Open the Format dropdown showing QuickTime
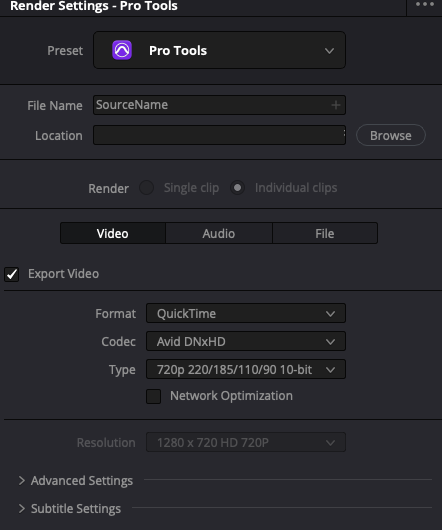The height and width of the screenshot is (530, 442). point(246,313)
